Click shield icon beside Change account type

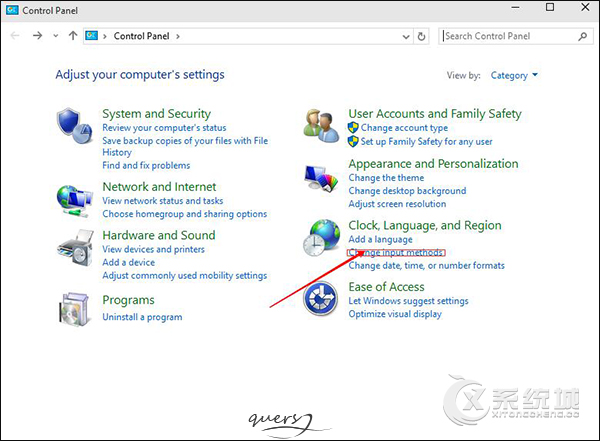pyautogui.click(x=353, y=127)
